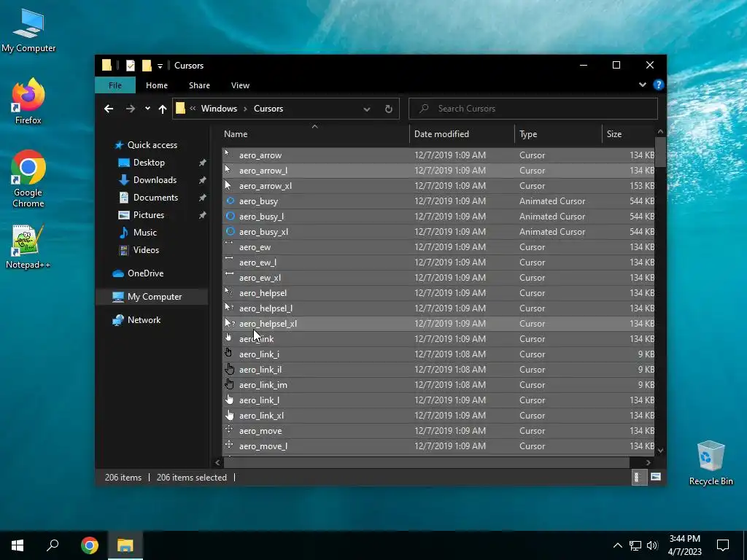Go back with the left arrow button
Viewport: 747px width, 560px height.
[109, 109]
